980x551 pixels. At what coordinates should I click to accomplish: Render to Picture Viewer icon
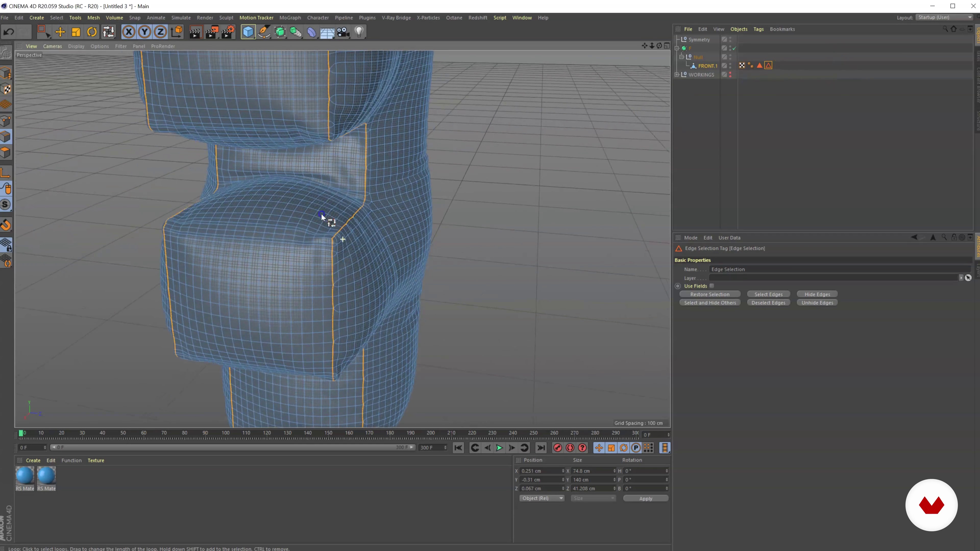[x=212, y=32]
